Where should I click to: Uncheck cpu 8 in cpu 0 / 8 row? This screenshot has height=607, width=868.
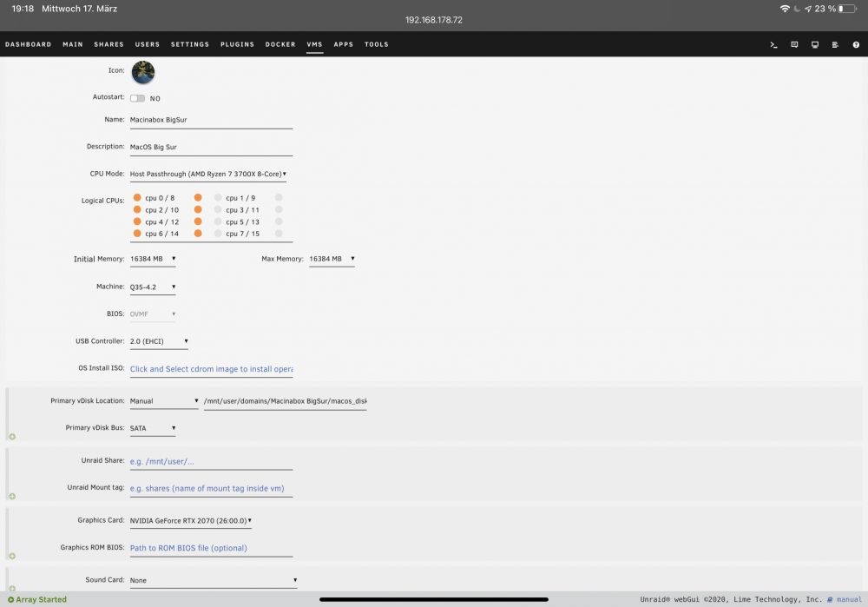tap(198, 198)
